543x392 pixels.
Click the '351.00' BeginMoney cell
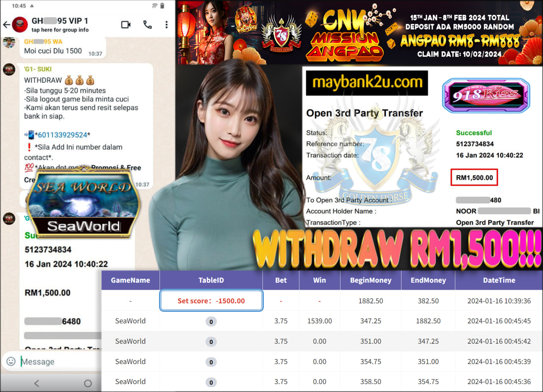coord(371,341)
